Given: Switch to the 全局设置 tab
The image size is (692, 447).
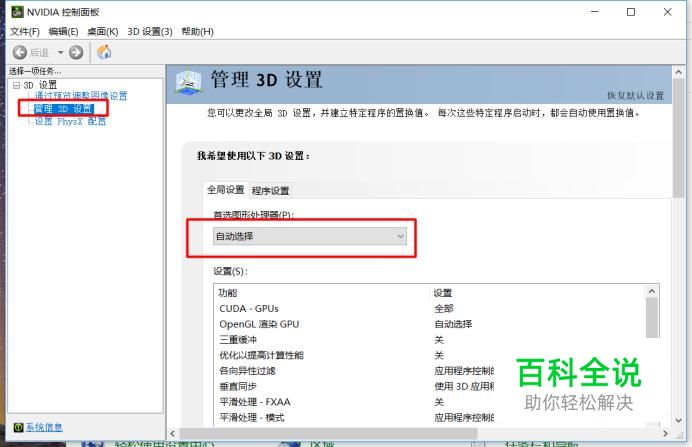Looking at the screenshot, I should [x=226, y=190].
